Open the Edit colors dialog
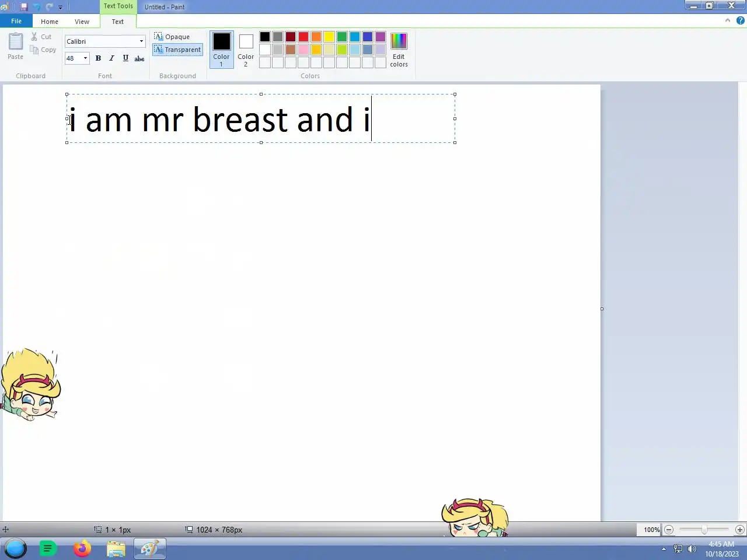Viewport: 747px width, 560px height. 399,50
